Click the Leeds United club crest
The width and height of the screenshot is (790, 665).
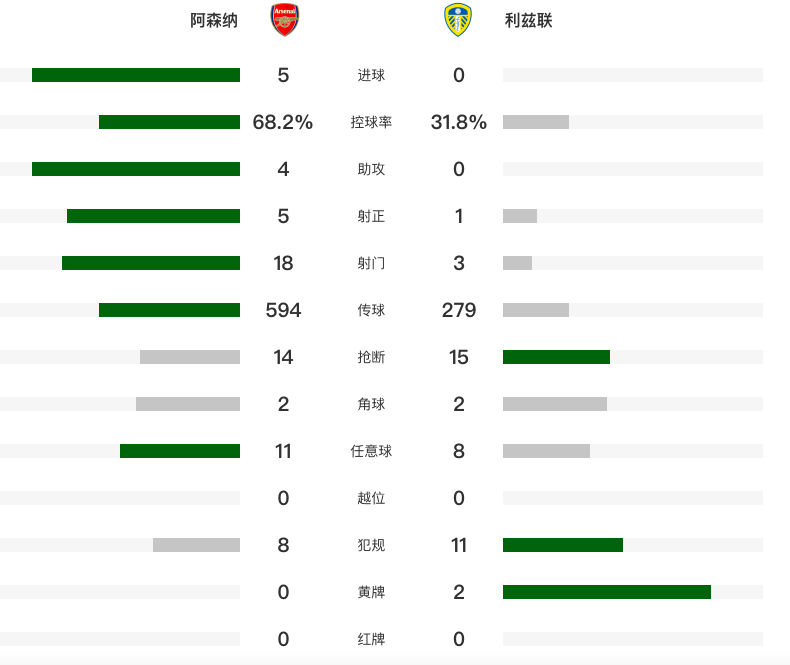click(457, 20)
